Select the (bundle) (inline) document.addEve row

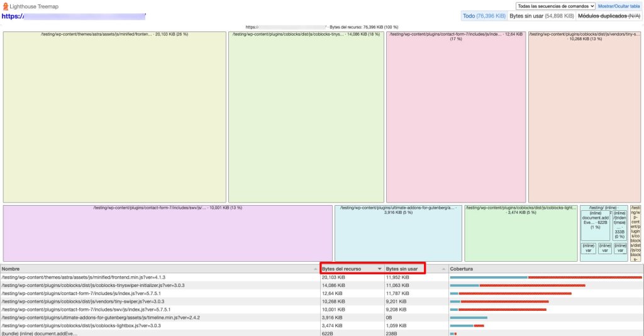[x=321, y=333]
